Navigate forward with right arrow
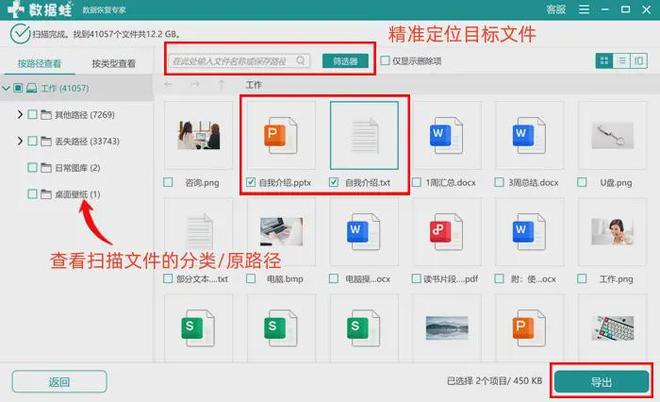This screenshot has width=660, height=402. pos(194,85)
